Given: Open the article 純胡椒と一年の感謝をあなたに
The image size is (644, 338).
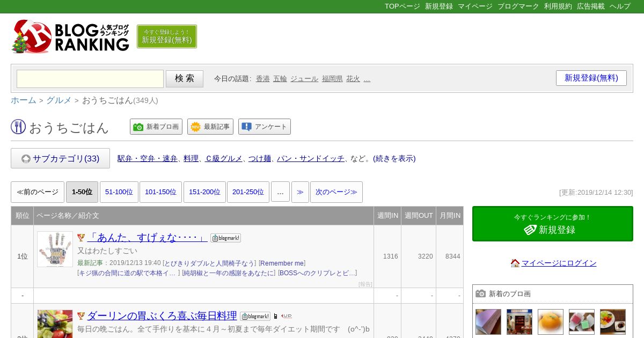Looking at the screenshot, I should (x=228, y=273).
